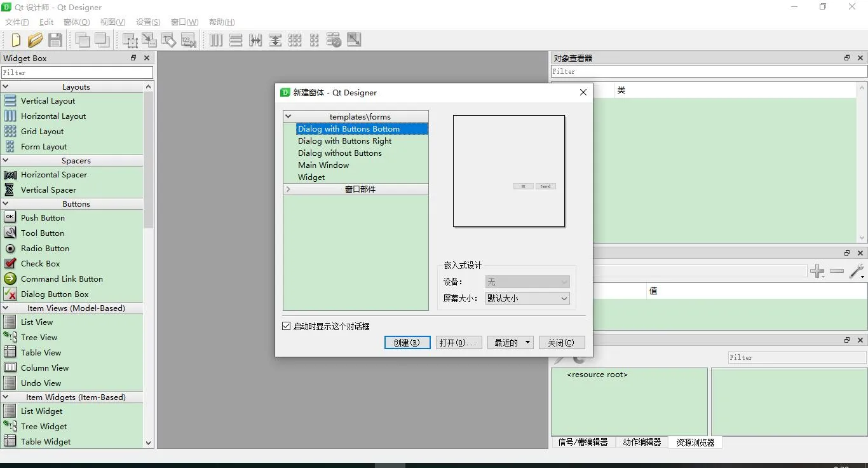Collapse Item Widgets (Item-Based) category

click(x=6, y=397)
